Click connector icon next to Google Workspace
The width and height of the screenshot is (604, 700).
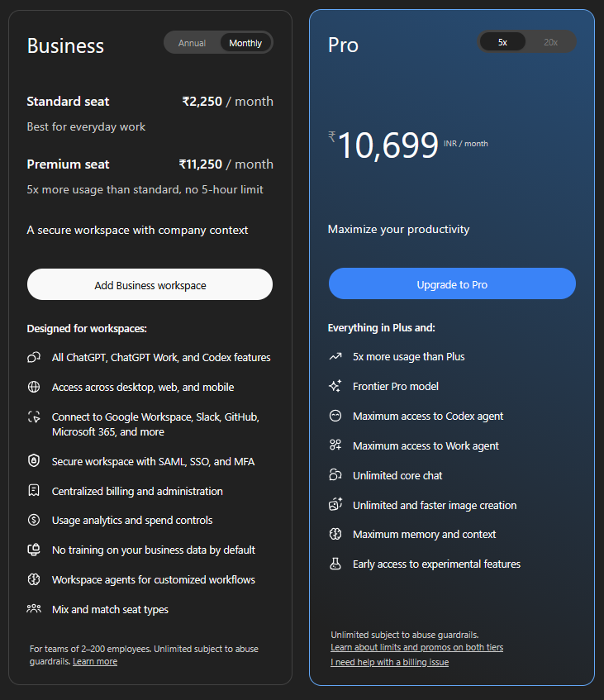click(x=34, y=417)
